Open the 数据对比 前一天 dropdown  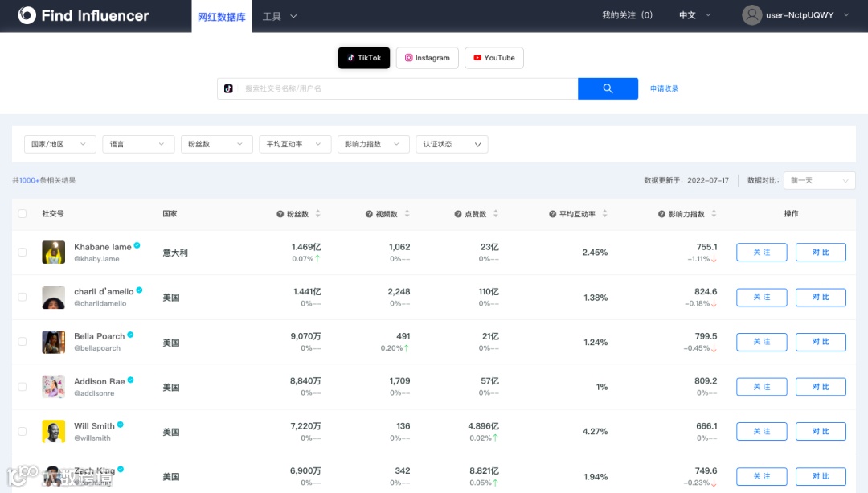click(819, 181)
